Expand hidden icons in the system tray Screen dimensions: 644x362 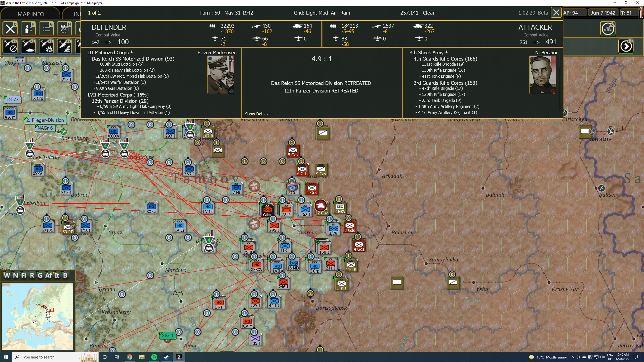[x=572, y=357]
